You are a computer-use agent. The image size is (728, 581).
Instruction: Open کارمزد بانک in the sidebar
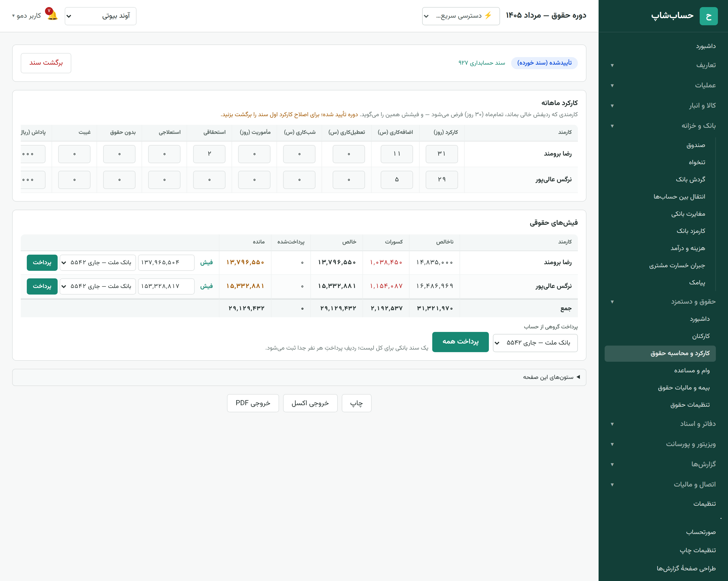pos(691,231)
